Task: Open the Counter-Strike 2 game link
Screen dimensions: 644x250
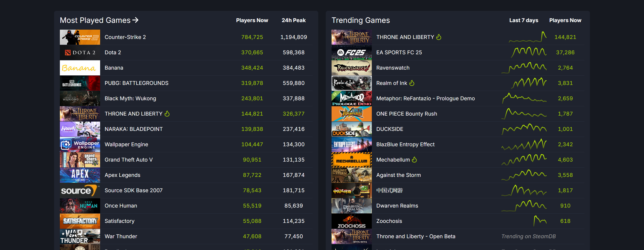Action: pos(125,37)
